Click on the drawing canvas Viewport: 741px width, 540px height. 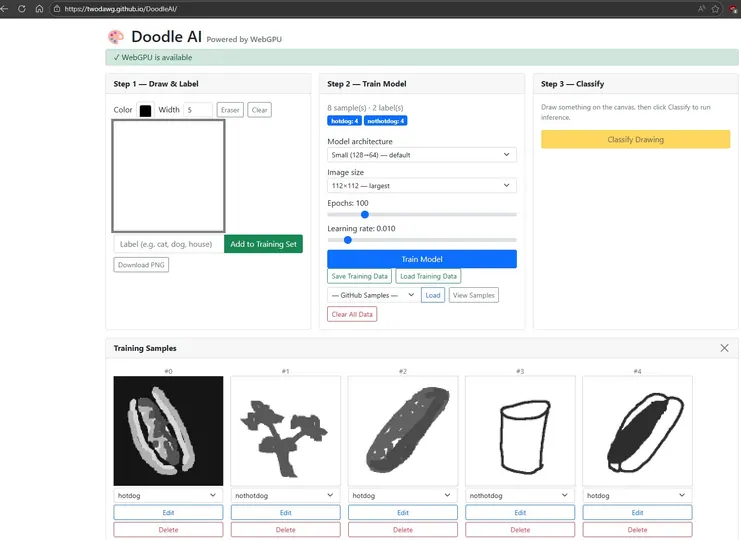(x=168, y=176)
